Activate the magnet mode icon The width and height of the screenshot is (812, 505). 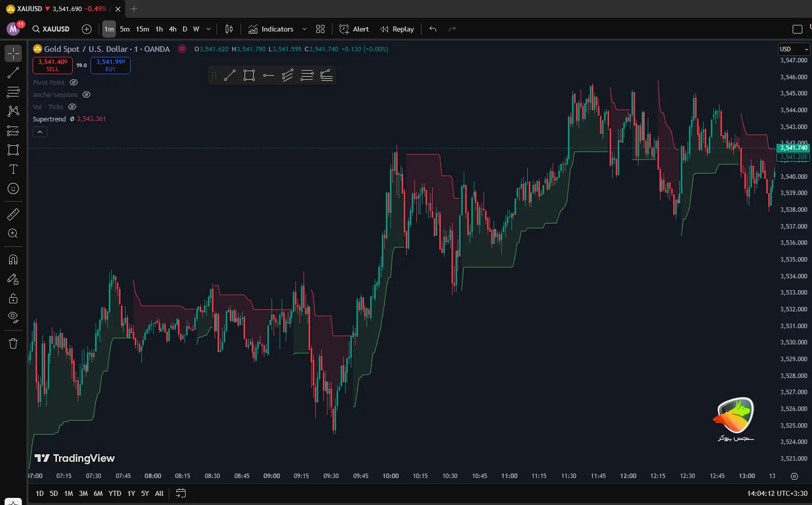tap(13, 260)
